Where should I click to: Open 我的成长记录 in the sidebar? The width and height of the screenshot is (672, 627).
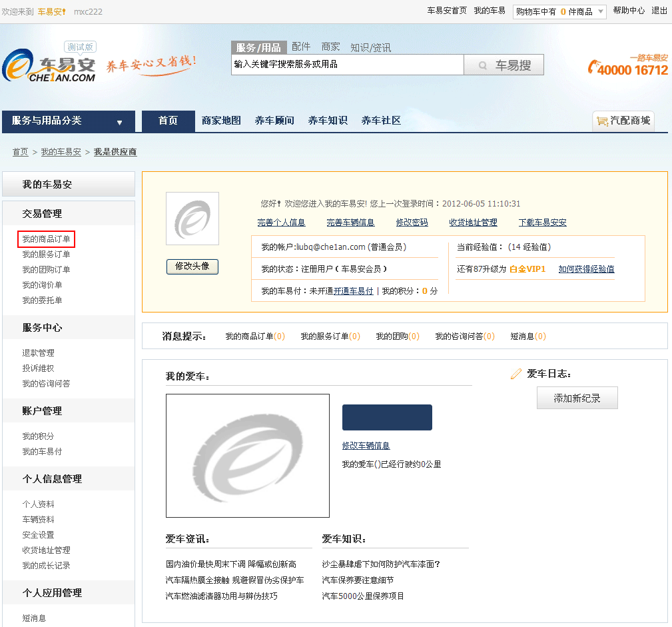pos(46,566)
